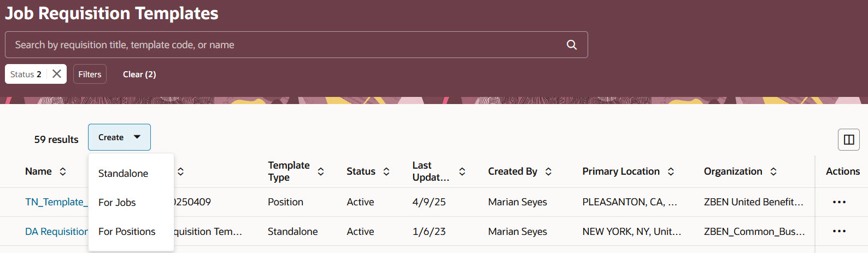Open actions menu for DA Requisition row

tap(839, 231)
